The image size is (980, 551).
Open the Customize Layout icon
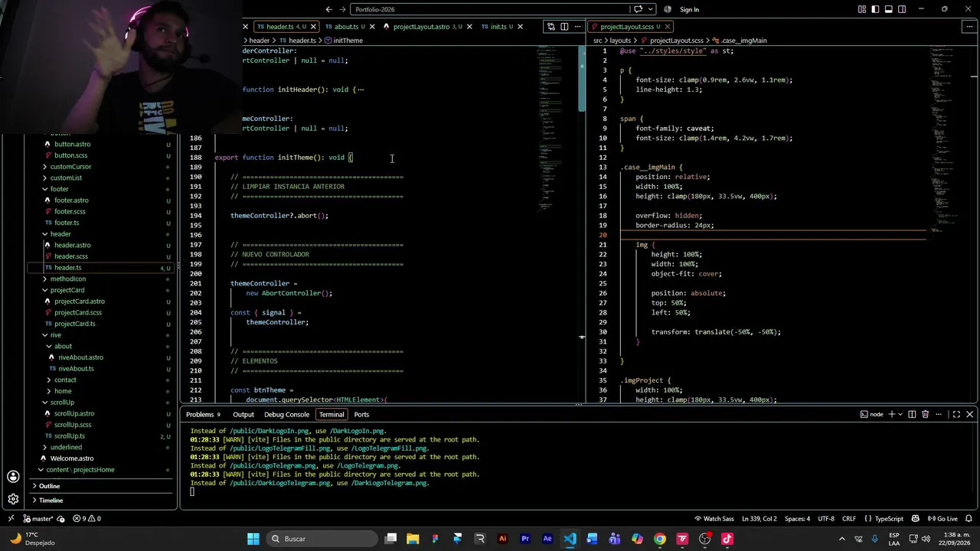[x=862, y=9]
